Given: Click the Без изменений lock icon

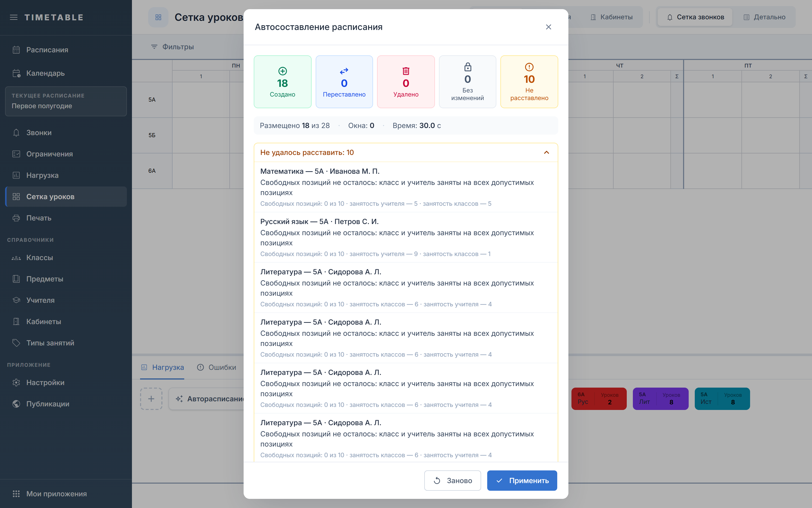Looking at the screenshot, I should coord(468,67).
